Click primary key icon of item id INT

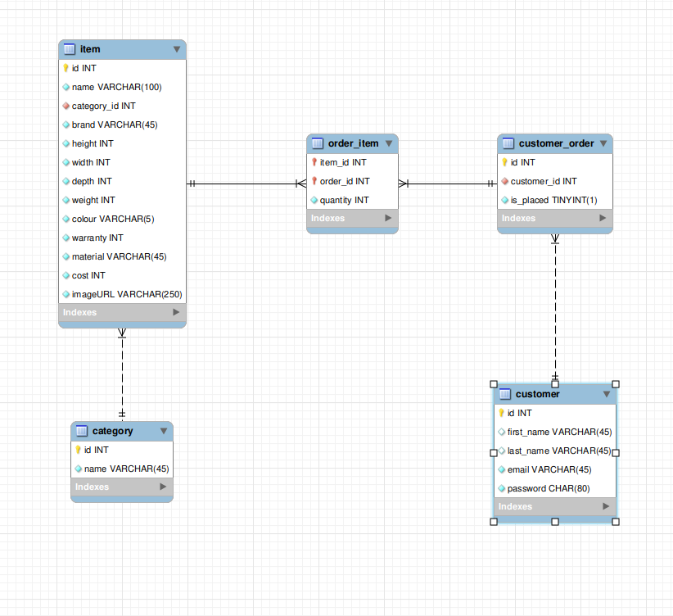click(65, 68)
